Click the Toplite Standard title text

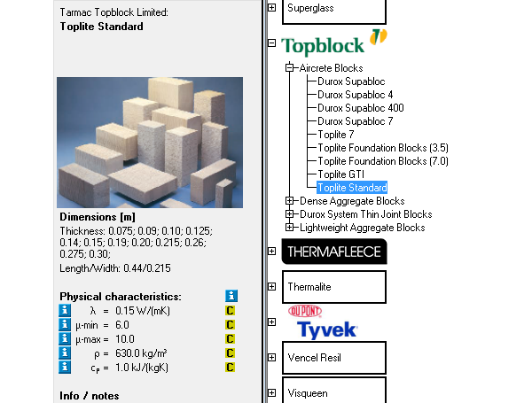pos(101,27)
